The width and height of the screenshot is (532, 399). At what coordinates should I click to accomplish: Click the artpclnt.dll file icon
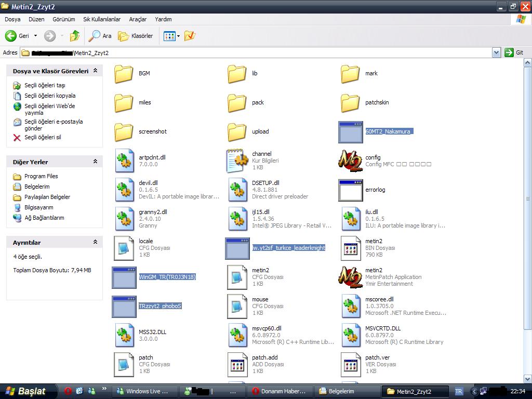point(124,161)
